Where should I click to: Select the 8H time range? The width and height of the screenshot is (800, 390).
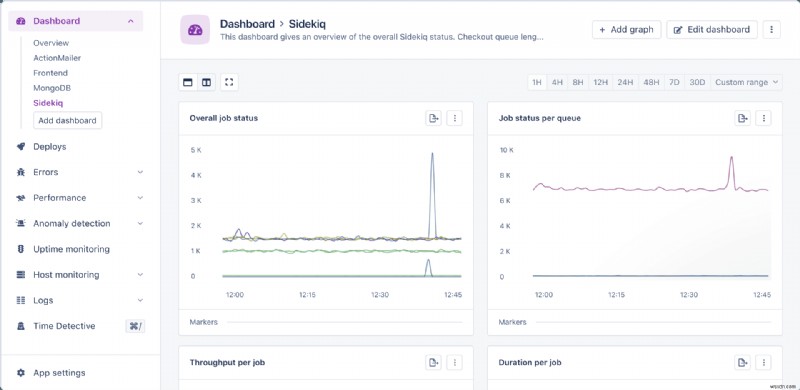pyautogui.click(x=578, y=82)
